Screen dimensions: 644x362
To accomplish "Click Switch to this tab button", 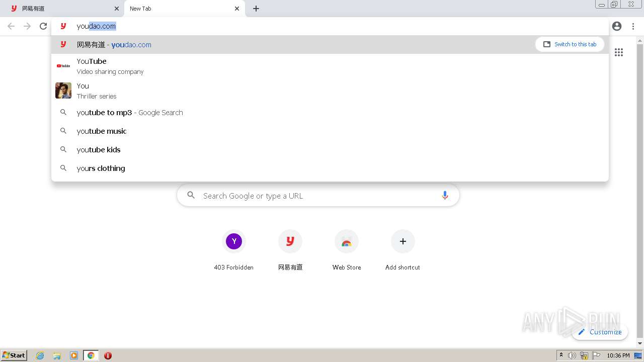I will [570, 44].
